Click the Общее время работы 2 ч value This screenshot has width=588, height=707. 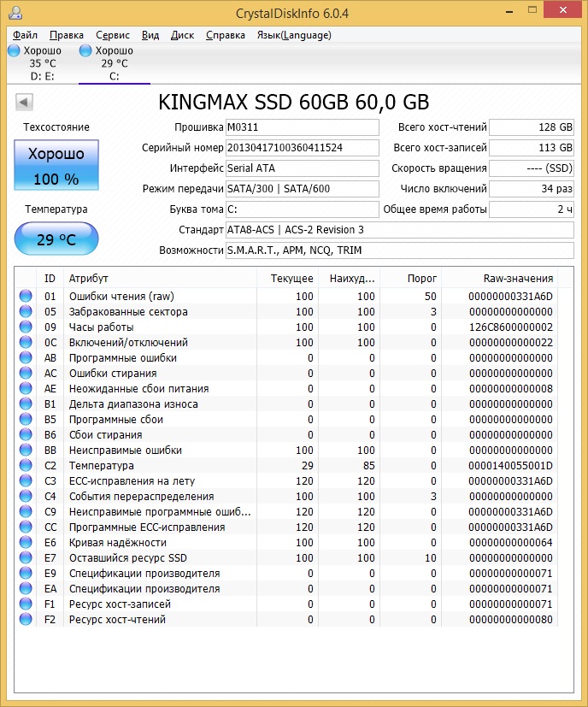pos(532,209)
